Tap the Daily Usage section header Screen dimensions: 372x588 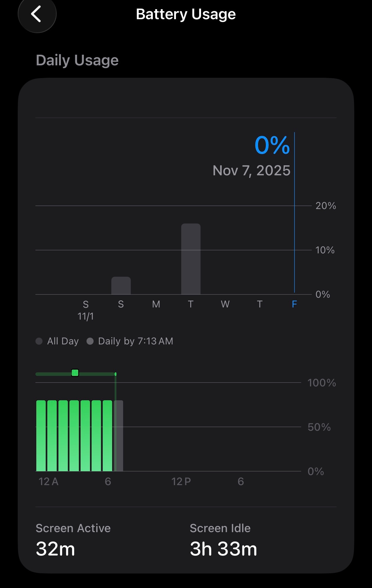click(77, 60)
